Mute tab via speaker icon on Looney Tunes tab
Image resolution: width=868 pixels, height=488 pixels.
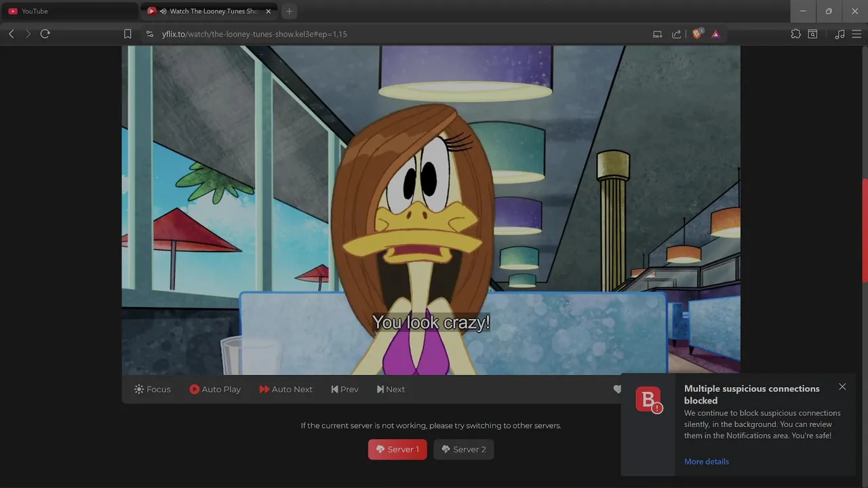pyautogui.click(x=163, y=11)
